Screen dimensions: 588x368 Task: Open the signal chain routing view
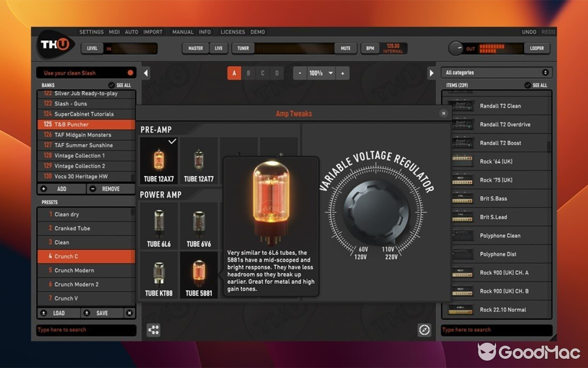tap(153, 329)
